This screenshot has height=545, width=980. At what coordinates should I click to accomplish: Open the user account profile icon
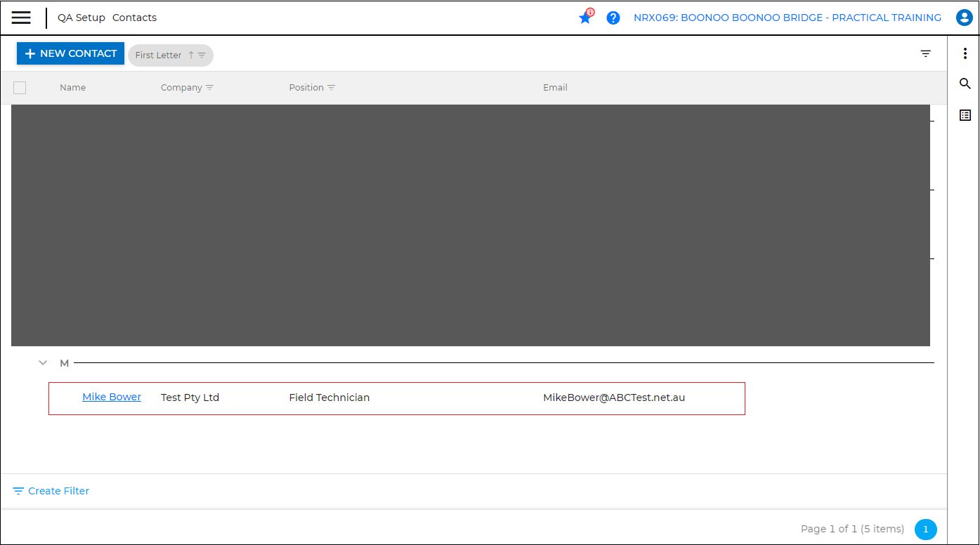pos(964,18)
